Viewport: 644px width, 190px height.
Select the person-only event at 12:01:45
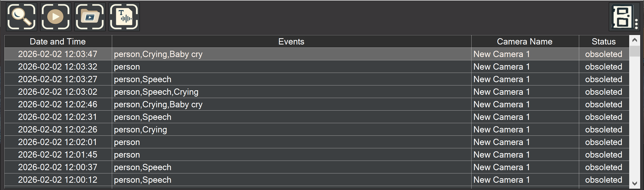click(226, 154)
